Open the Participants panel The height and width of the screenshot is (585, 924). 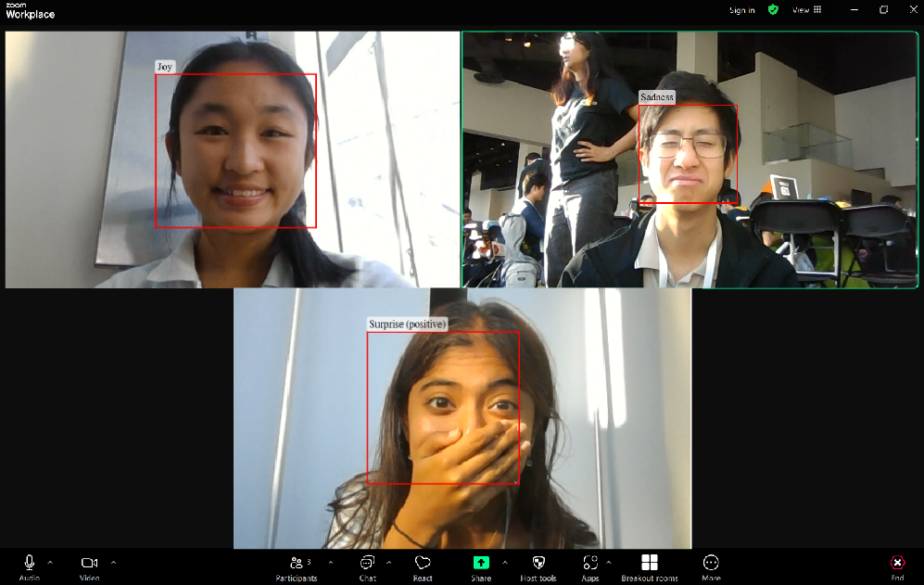(297, 568)
